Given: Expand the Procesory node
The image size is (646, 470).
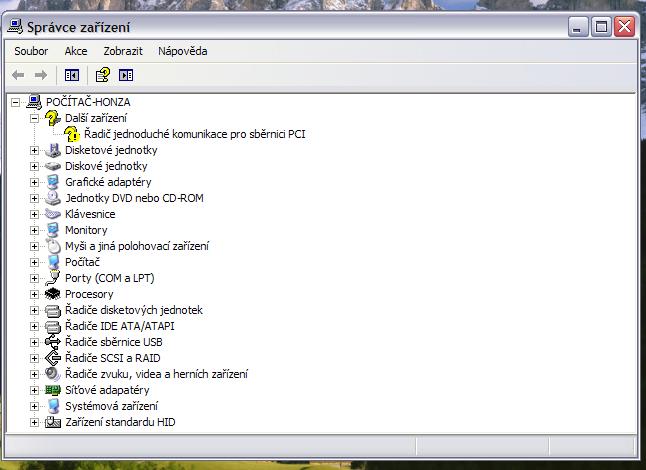Looking at the screenshot, I should [34, 295].
